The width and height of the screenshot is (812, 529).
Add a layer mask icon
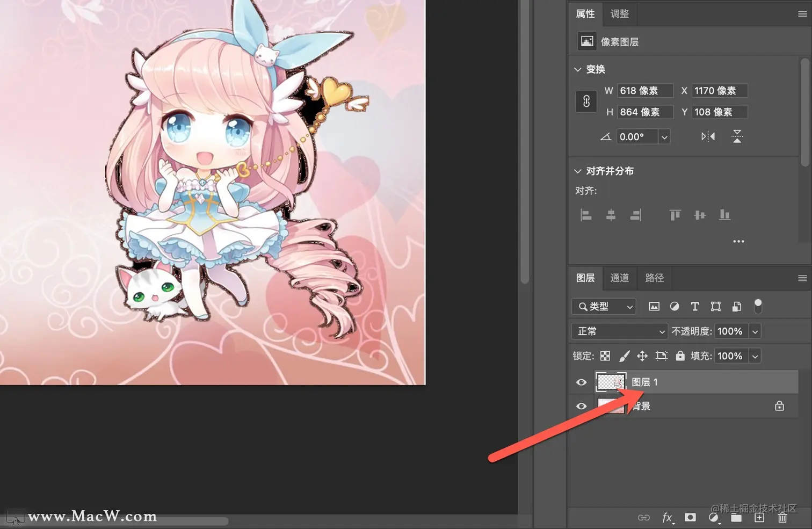coord(690,518)
